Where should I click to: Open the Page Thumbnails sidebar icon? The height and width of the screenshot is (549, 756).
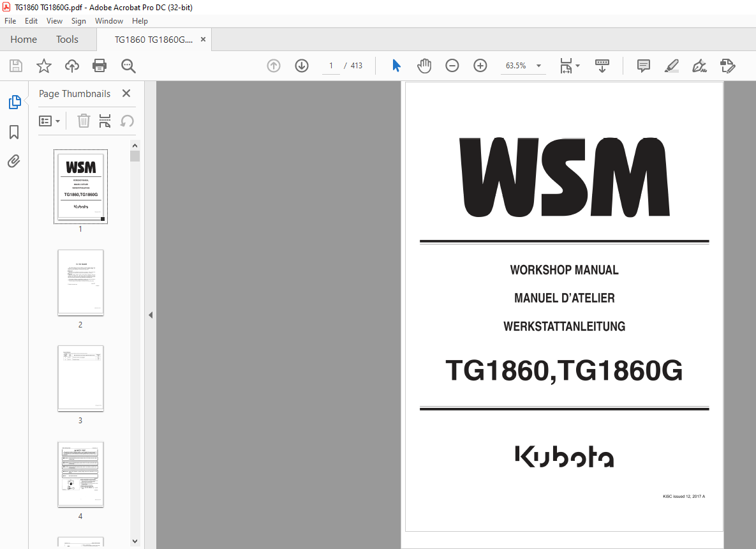15,102
